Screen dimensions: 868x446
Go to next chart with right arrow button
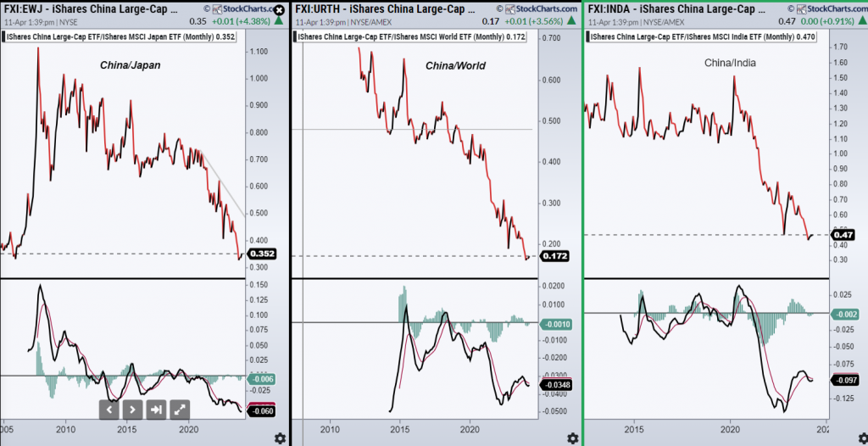[132, 410]
